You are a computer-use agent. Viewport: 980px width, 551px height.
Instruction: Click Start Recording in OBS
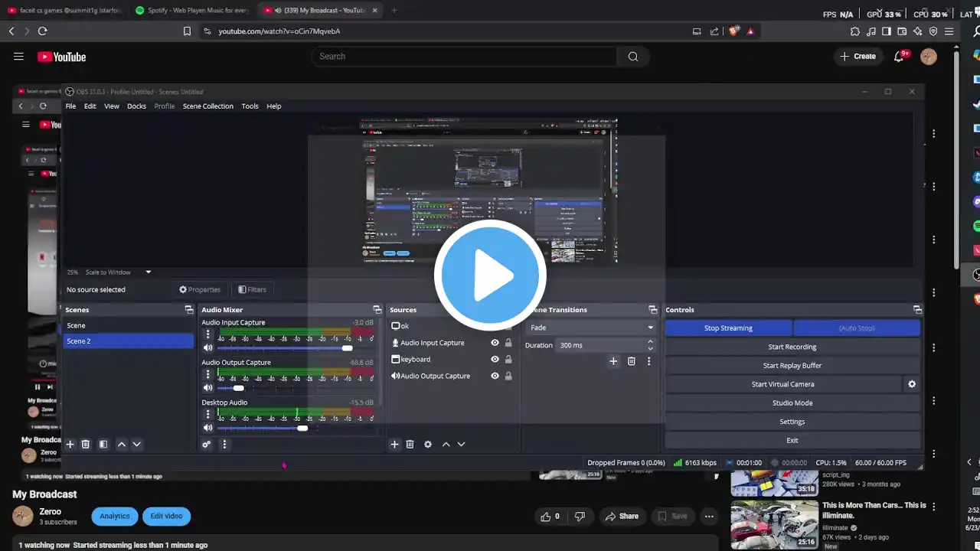click(792, 347)
